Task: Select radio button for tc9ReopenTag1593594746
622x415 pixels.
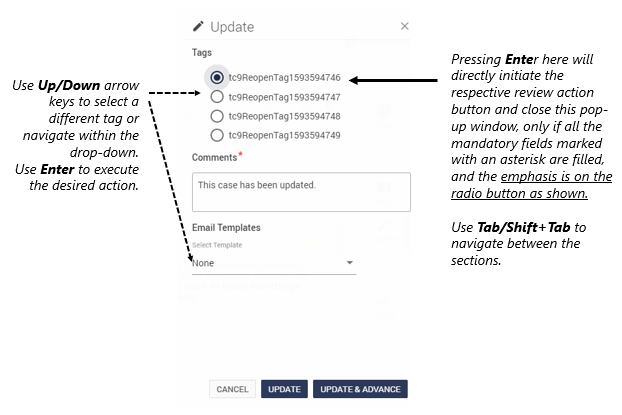Action: [x=217, y=77]
